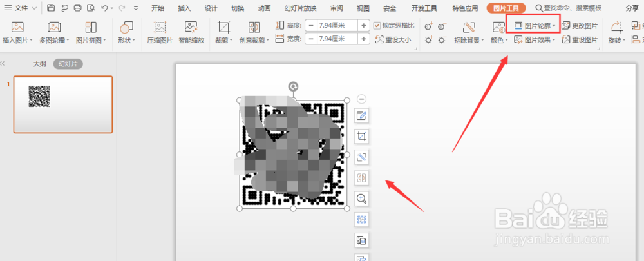
Task: Increase width with the plus stepper
Action: pos(363,39)
